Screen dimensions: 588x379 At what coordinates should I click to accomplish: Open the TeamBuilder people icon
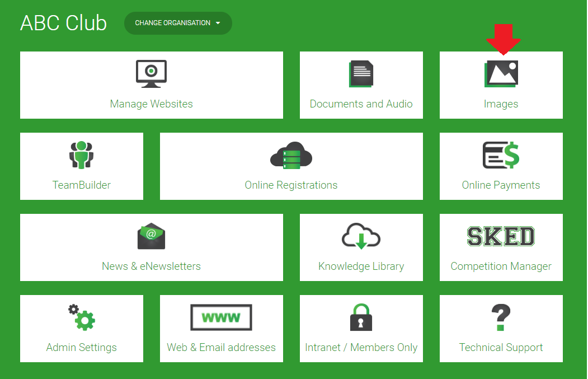coord(81,155)
